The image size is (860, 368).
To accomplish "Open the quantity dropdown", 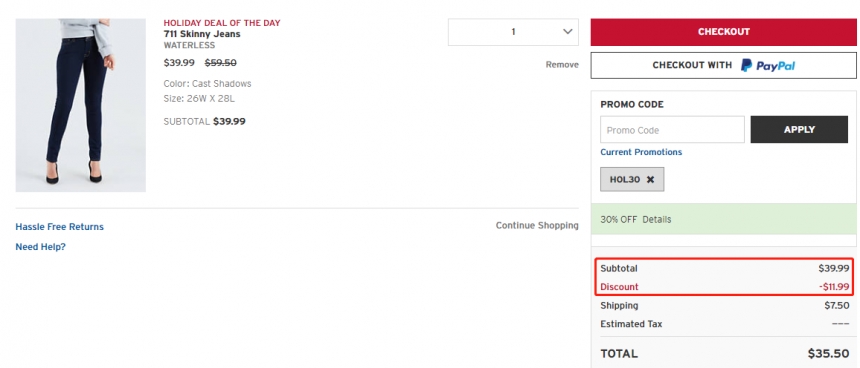I will click(x=513, y=32).
